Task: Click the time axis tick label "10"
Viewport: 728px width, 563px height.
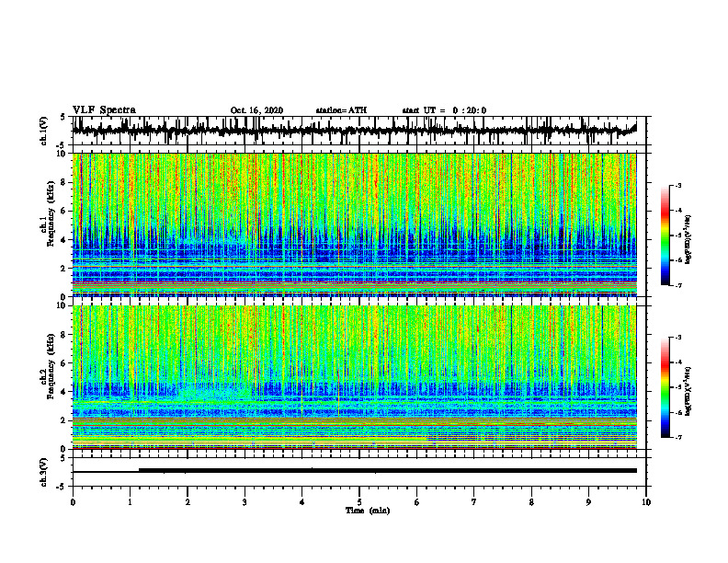Action: point(646,502)
